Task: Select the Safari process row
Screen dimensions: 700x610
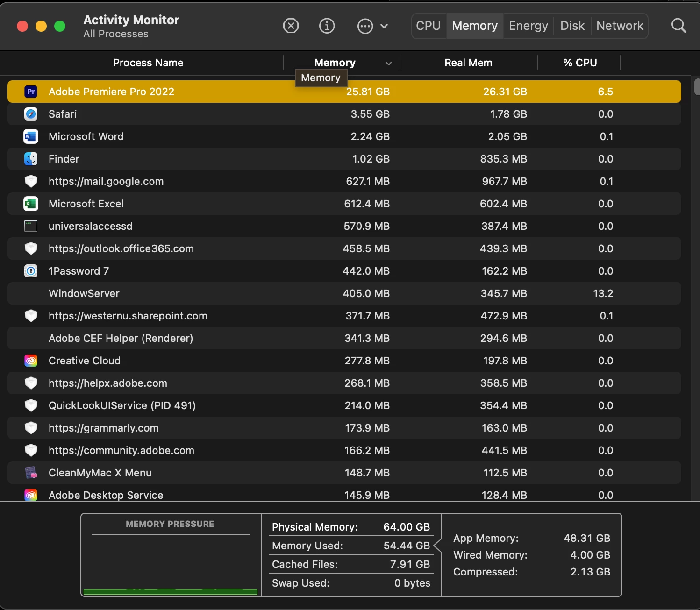Action: click(344, 114)
